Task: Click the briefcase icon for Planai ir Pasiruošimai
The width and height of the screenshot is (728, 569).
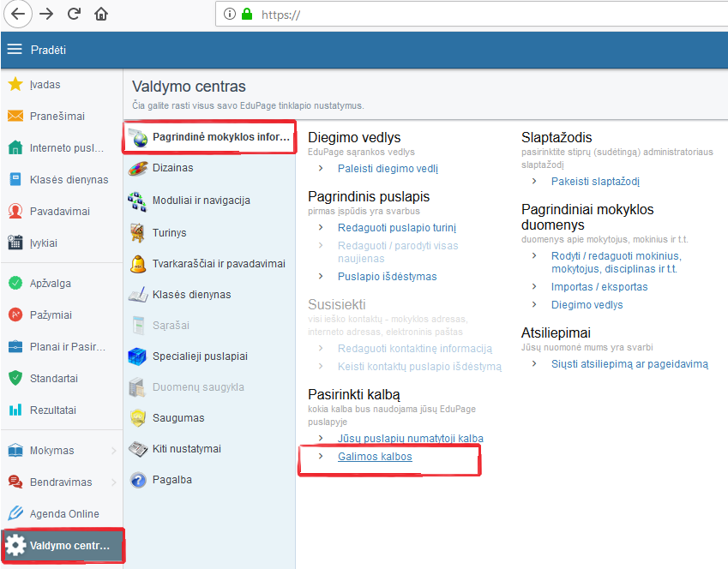Action: pyautogui.click(x=15, y=347)
